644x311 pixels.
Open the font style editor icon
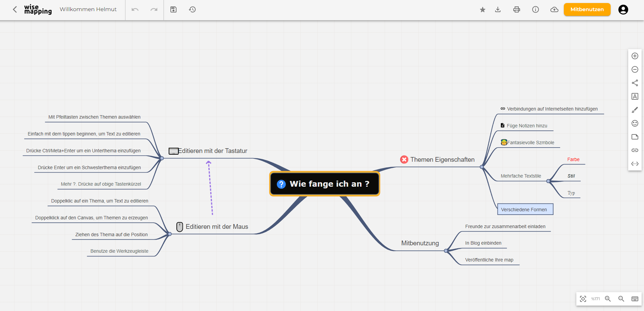pos(635,96)
